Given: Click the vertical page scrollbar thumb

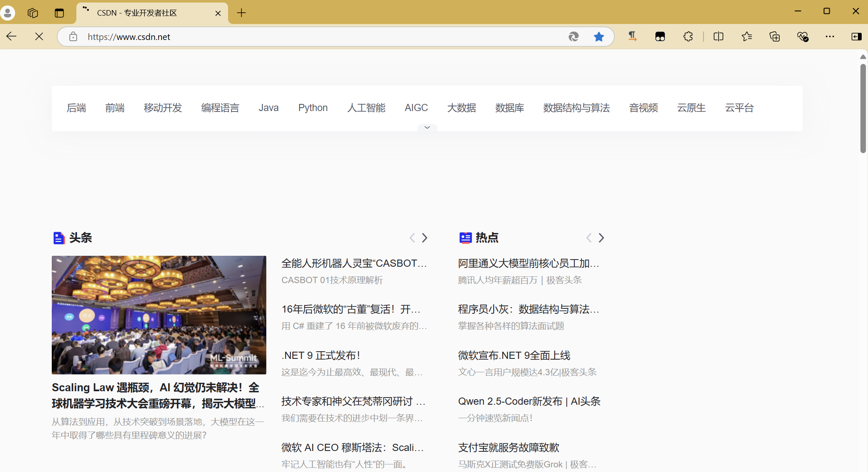Looking at the screenshot, I should click(863, 109).
